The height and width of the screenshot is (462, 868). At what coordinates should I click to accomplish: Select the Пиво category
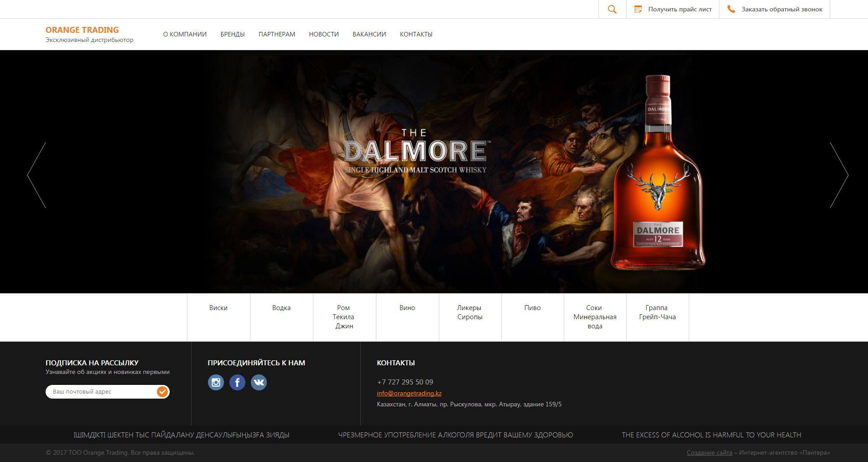(x=532, y=308)
